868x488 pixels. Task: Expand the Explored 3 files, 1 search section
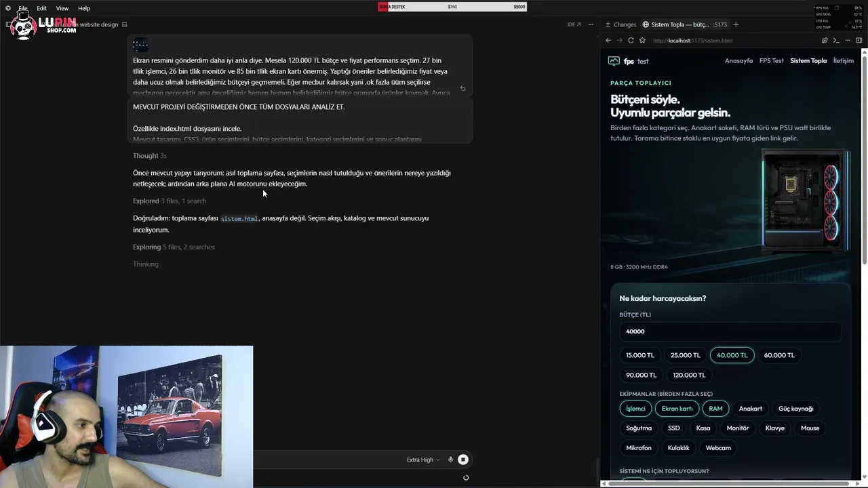(x=170, y=201)
